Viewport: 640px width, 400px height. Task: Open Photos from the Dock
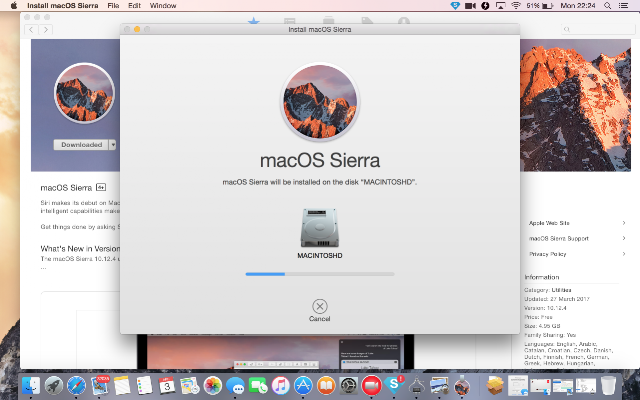(x=213, y=385)
